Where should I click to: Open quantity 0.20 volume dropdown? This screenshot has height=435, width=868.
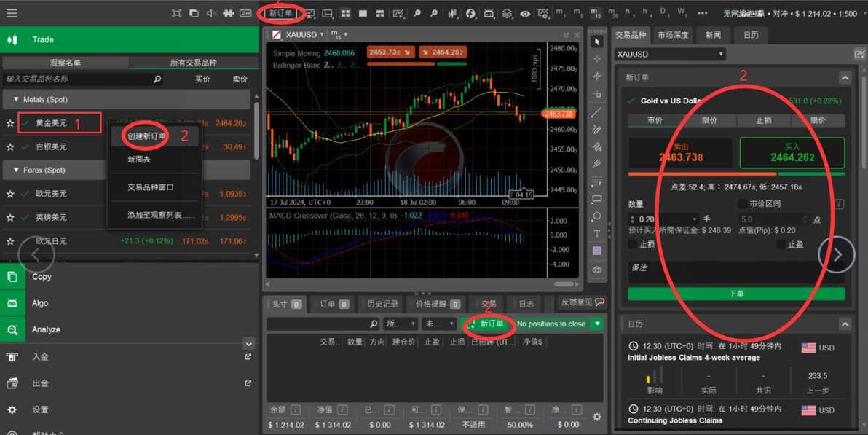tap(694, 219)
